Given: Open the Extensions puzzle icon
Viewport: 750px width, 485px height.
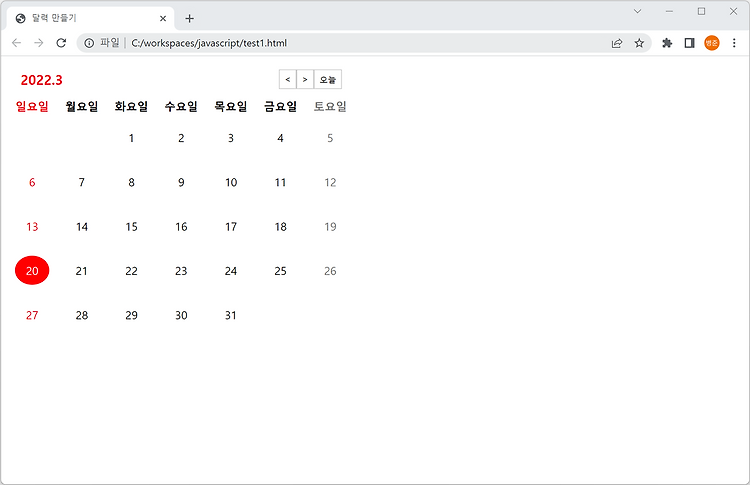Looking at the screenshot, I should [667, 43].
